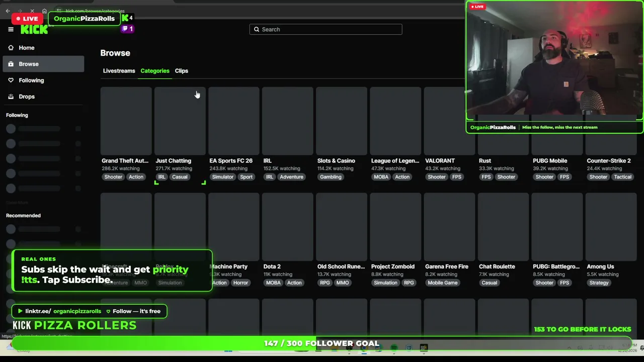Click the green Kick logo
The width and height of the screenshot is (644, 362).
pos(34,30)
